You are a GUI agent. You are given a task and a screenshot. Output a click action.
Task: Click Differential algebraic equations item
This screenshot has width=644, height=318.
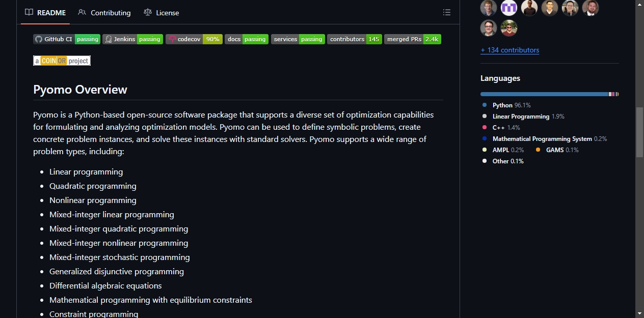(105, 286)
